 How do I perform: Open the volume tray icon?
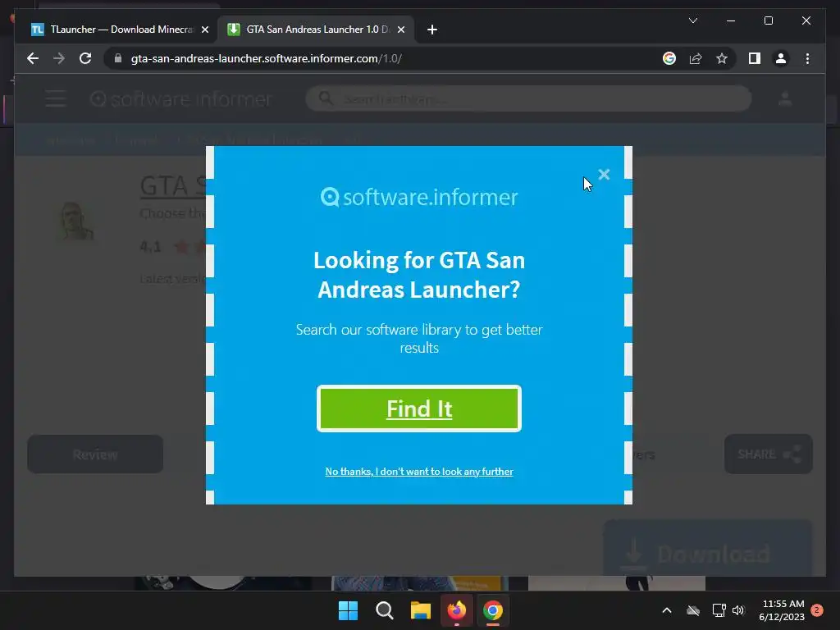tap(738, 610)
